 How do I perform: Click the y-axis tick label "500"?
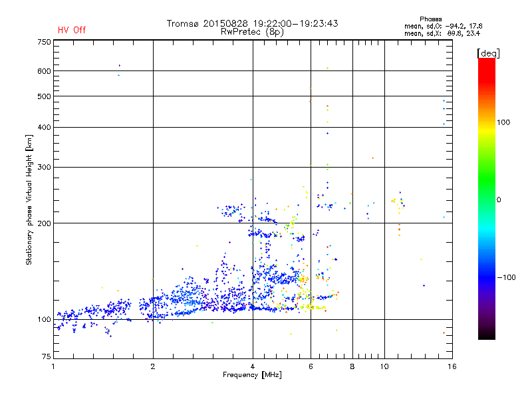(44, 96)
